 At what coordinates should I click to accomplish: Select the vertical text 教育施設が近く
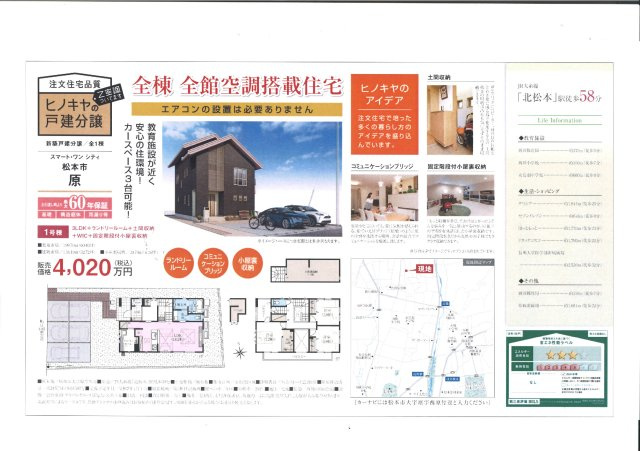[151, 154]
